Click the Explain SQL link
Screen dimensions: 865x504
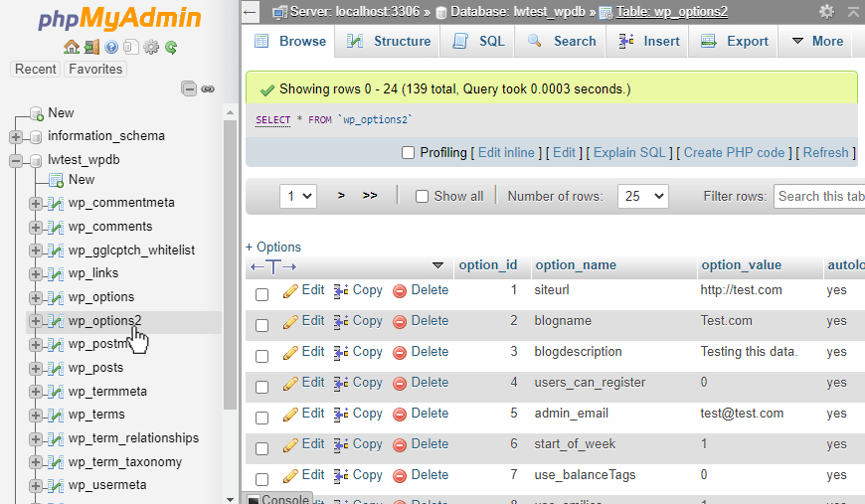coord(629,153)
